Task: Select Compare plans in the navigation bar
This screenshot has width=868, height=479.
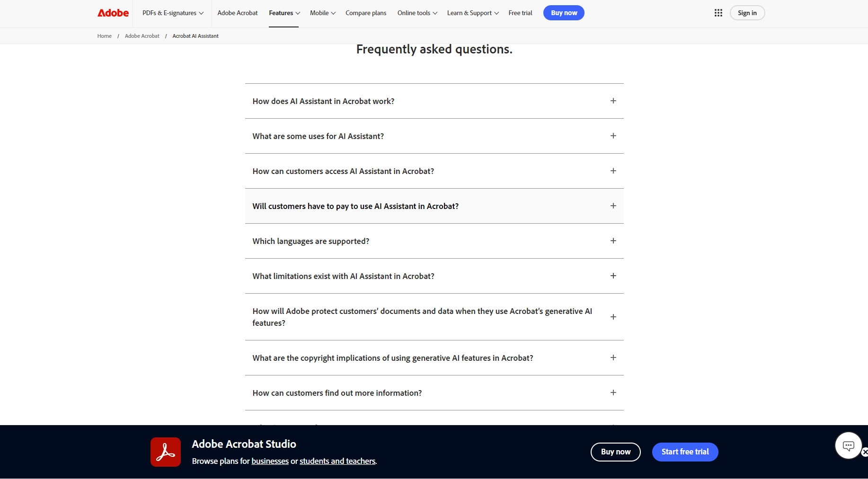Action: [x=366, y=13]
